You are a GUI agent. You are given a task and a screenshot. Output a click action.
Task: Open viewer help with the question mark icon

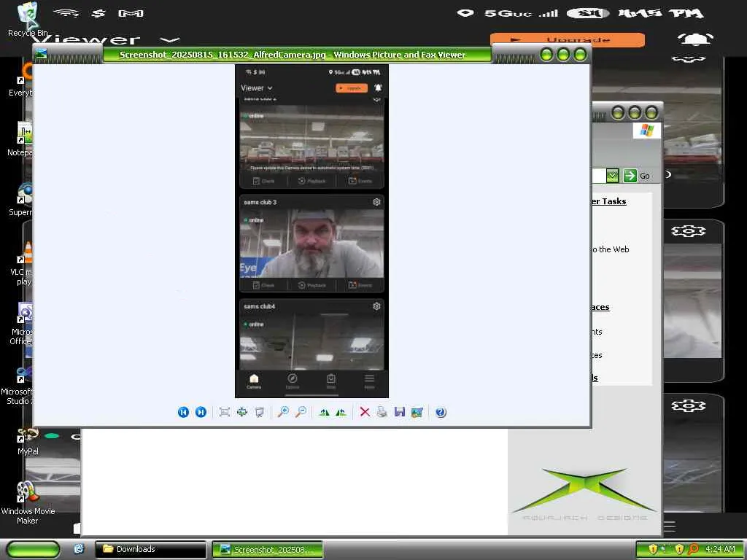[x=441, y=412]
